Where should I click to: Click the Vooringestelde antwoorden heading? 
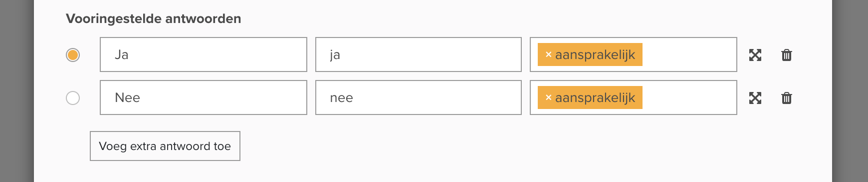[x=154, y=19]
